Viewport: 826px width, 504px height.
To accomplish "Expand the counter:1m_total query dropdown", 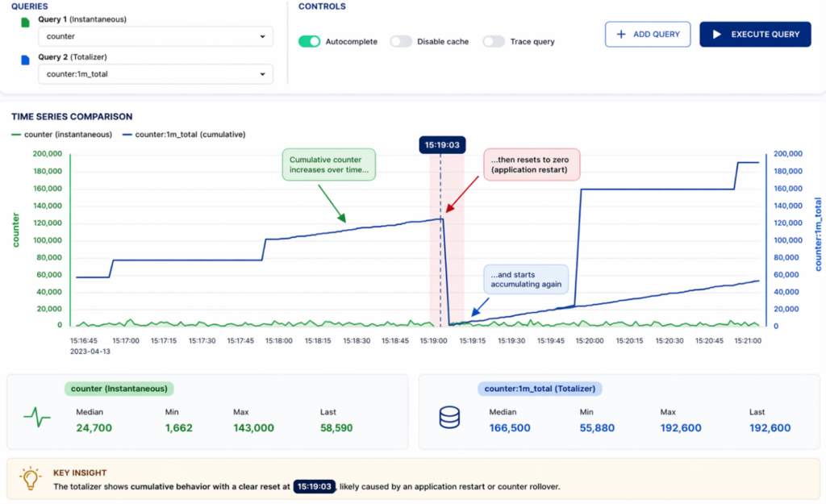I will point(156,74).
